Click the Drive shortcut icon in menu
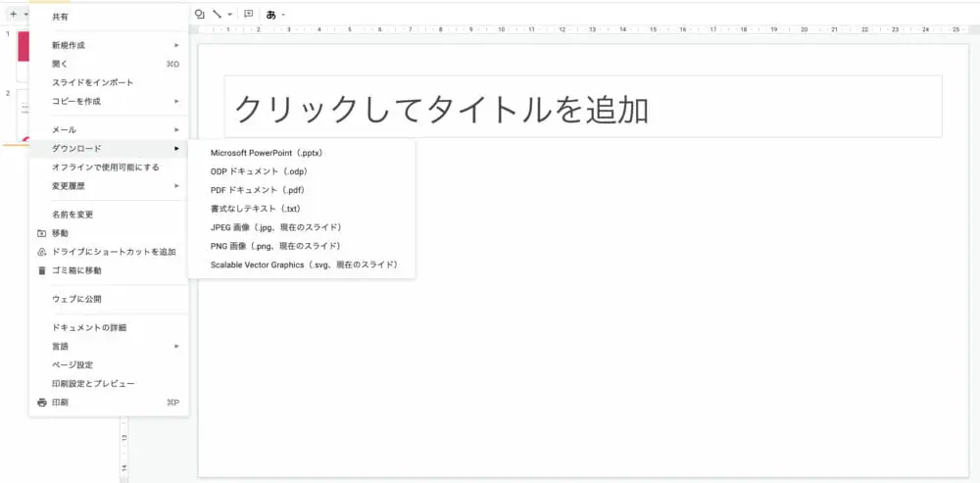980x483 pixels. click(x=41, y=252)
